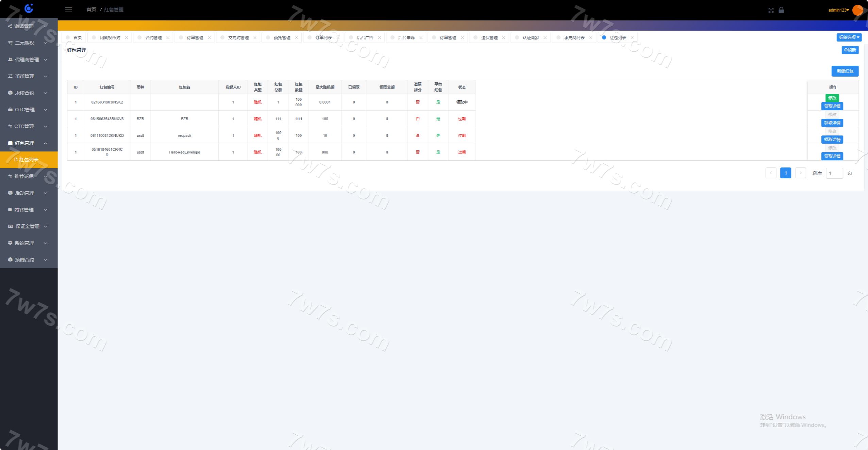The height and width of the screenshot is (450, 868).
Task: Click the fullscreen toggle icon
Action: 771,10
